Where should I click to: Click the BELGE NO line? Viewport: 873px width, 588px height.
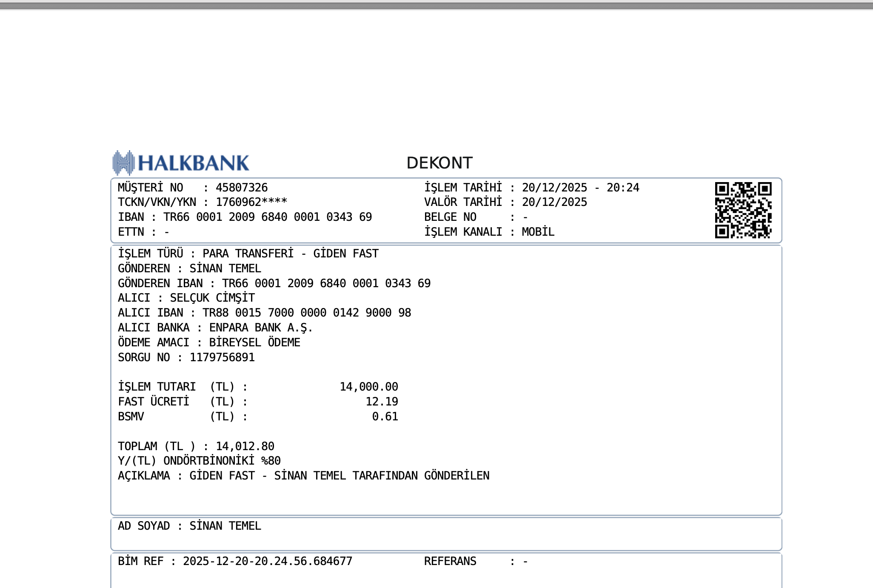[x=476, y=217]
